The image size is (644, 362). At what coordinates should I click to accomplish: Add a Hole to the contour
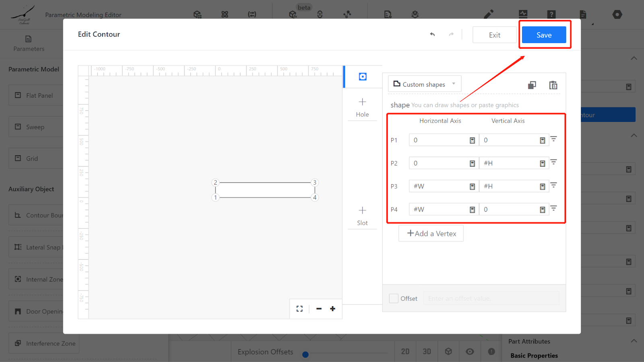(362, 107)
